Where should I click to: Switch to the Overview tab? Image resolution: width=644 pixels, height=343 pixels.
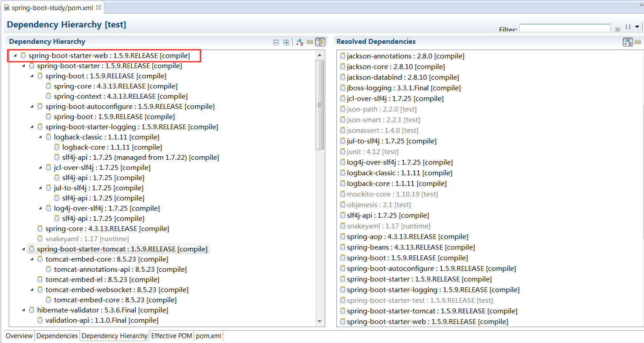[19, 336]
